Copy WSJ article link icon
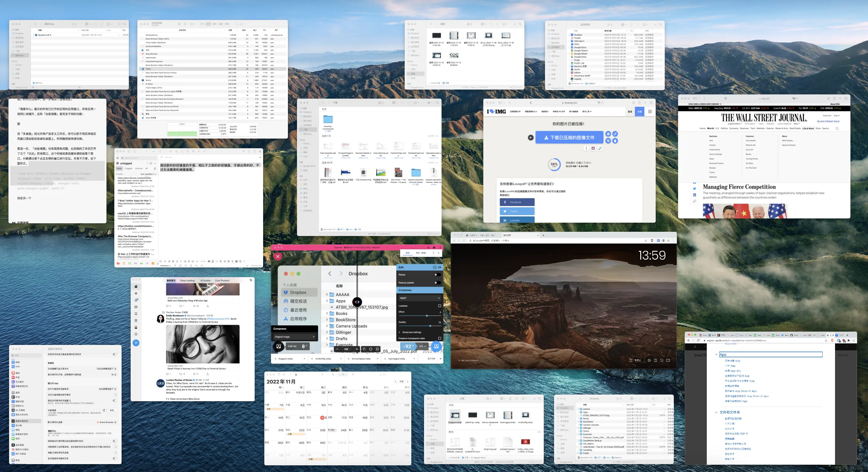Image resolution: width=868 pixels, height=472 pixels. tap(694, 201)
